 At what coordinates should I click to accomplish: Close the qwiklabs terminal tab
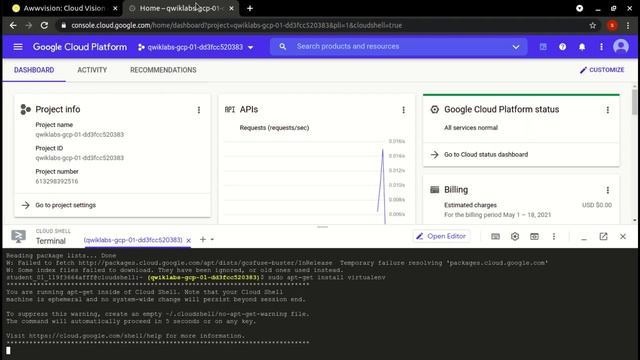[x=189, y=240]
